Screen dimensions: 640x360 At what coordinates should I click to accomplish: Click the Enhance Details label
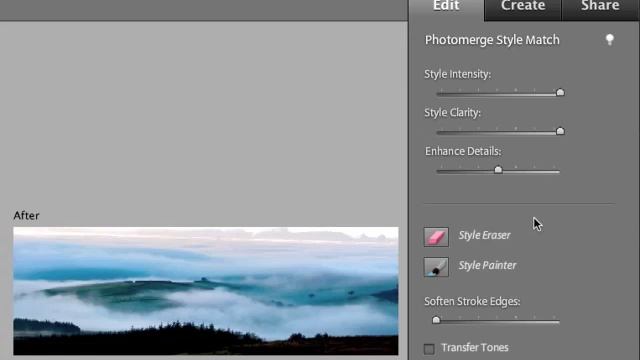463,151
